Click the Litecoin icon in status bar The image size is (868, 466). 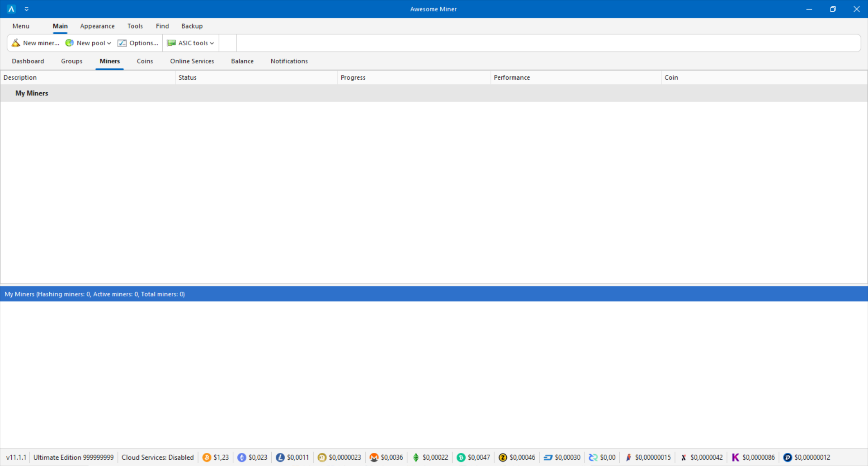[280, 457]
